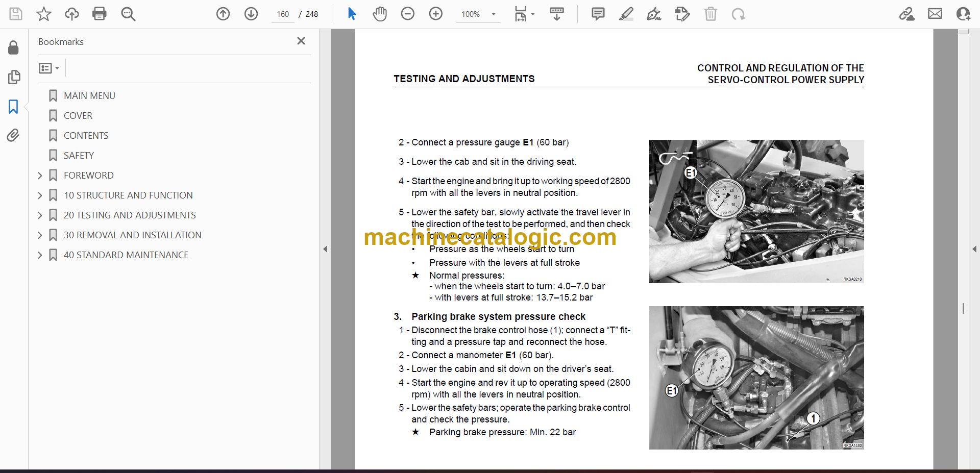980x473 pixels.
Task: Open the attachments paperclip panel
Action: (14, 135)
